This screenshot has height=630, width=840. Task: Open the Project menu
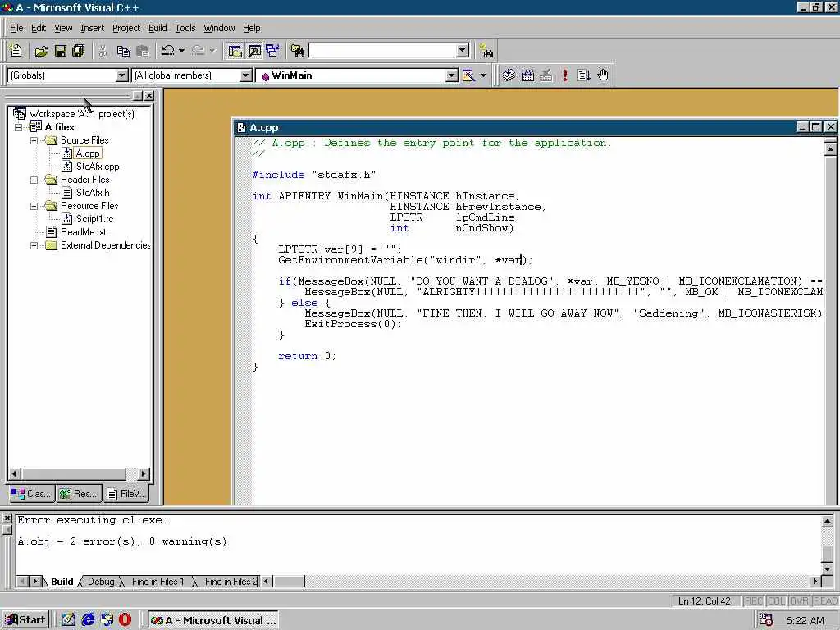126,28
